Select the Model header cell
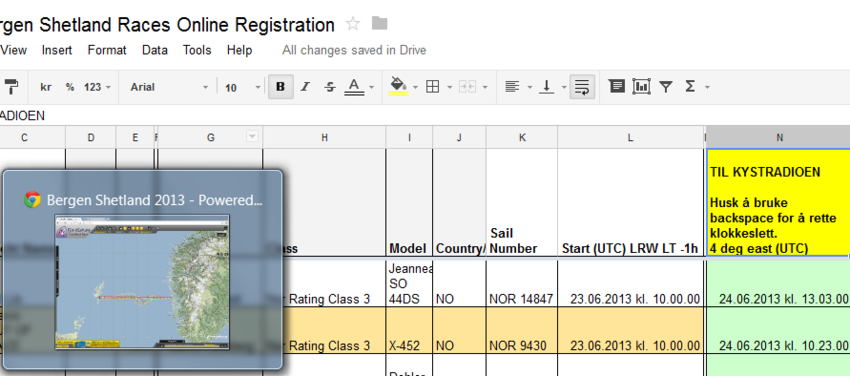850x376 pixels. pyautogui.click(x=409, y=203)
